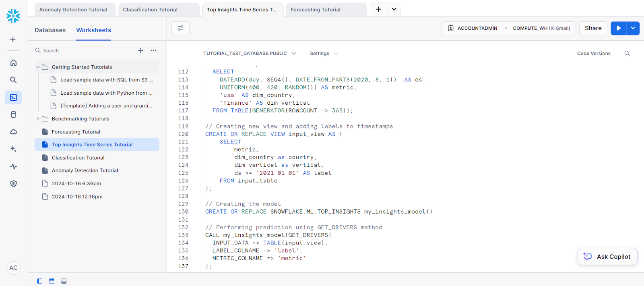Open the Projects worksheets sidebar icon

[x=13, y=97]
